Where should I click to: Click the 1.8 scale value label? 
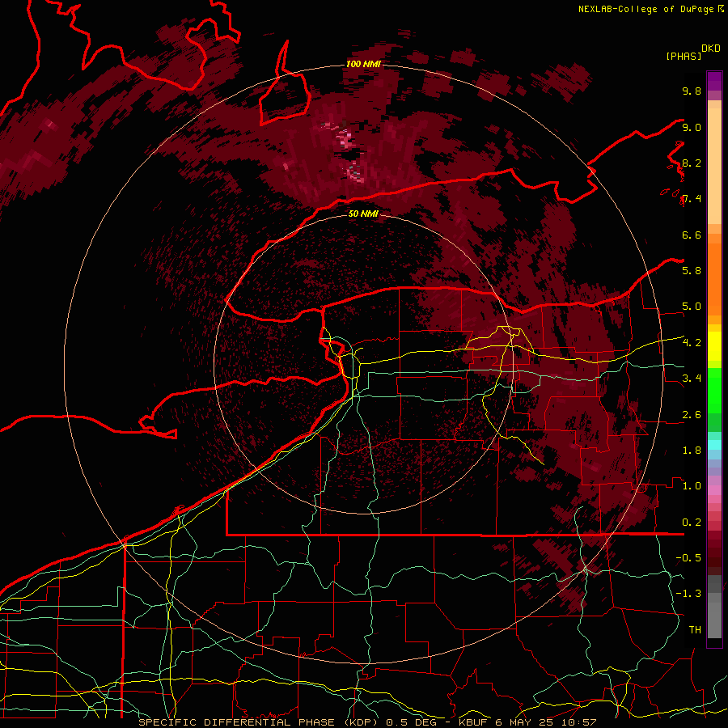tap(692, 451)
